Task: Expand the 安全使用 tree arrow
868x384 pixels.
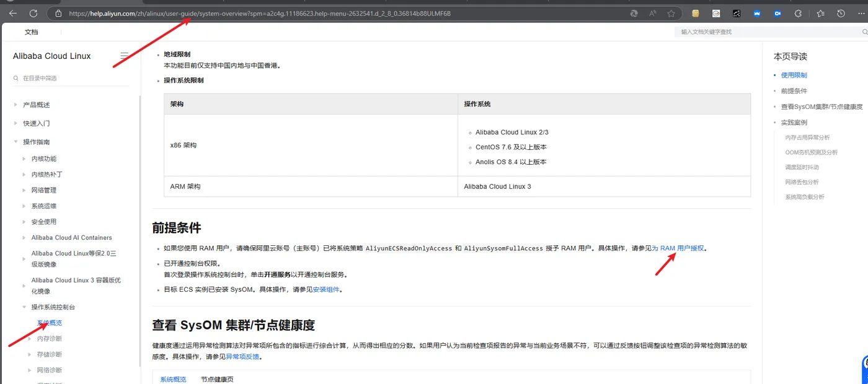Action: [25, 222]
